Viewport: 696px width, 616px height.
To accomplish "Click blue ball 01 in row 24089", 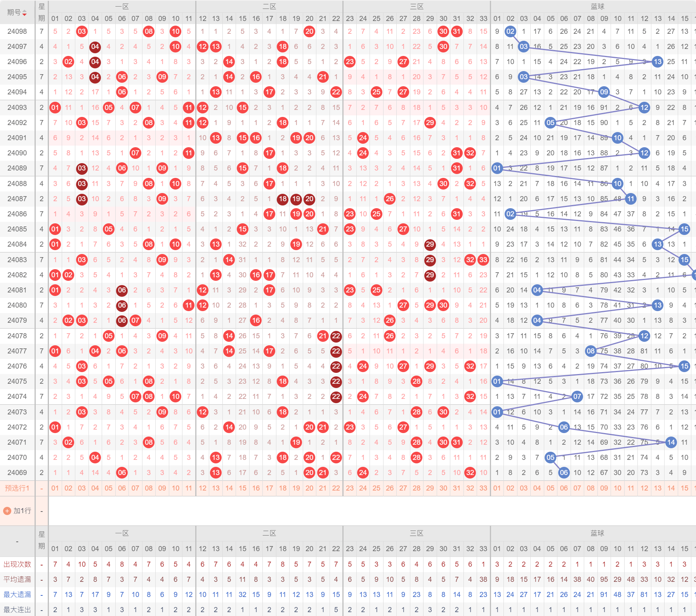I will click(497, 168).
